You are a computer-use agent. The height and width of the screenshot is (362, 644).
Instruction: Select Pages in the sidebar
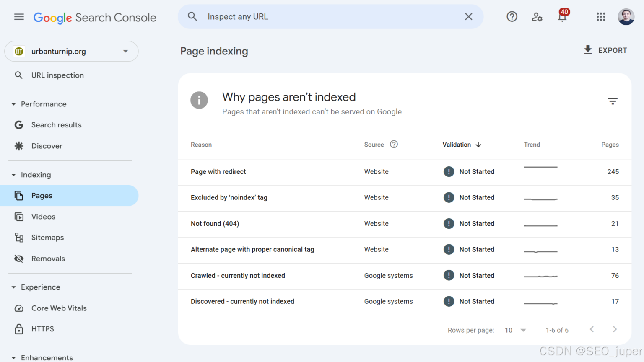tap(69, 196)
